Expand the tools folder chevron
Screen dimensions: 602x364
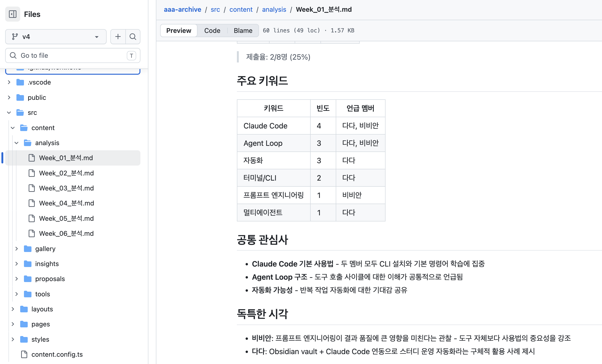click(17, 294)
